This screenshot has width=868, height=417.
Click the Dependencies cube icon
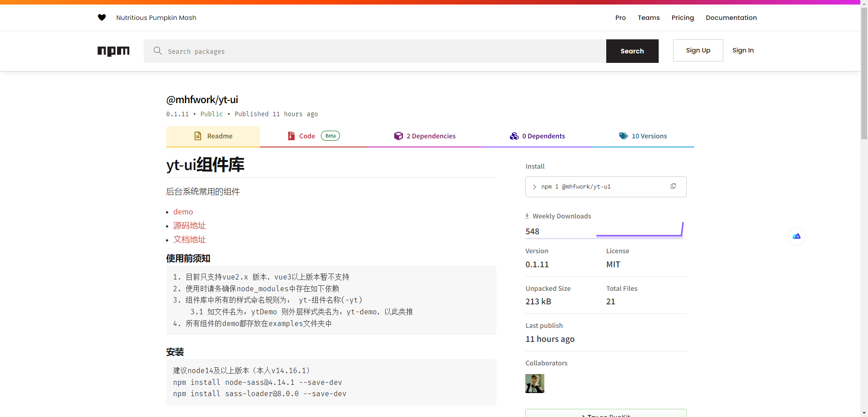pos(398,136)
